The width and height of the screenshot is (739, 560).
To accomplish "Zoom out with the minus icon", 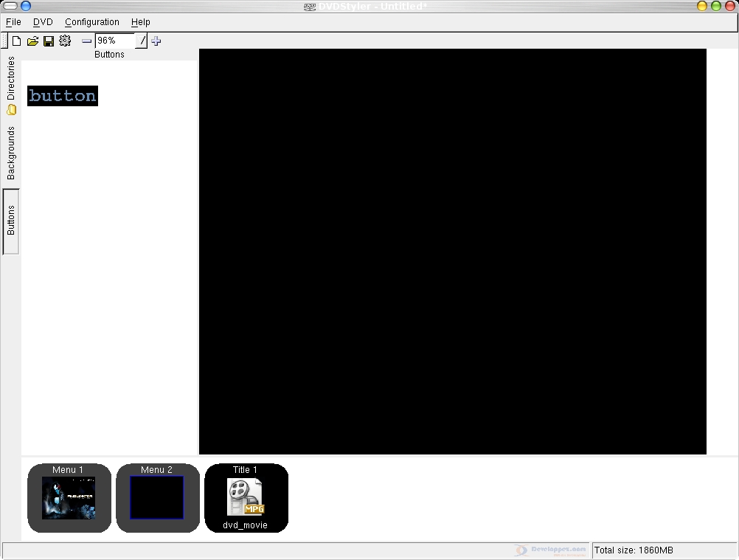I will (86, 41).
